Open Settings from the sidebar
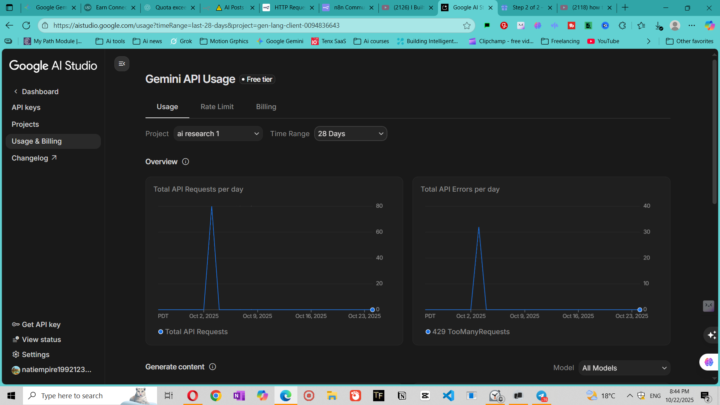720x405 pixels. coord(35,354)
